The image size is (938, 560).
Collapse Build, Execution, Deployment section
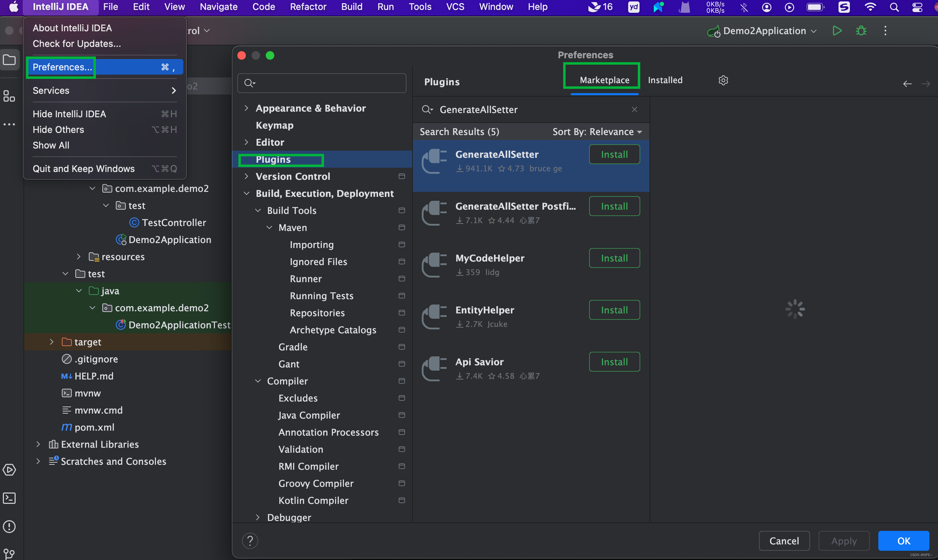click(x=246, y=193)
